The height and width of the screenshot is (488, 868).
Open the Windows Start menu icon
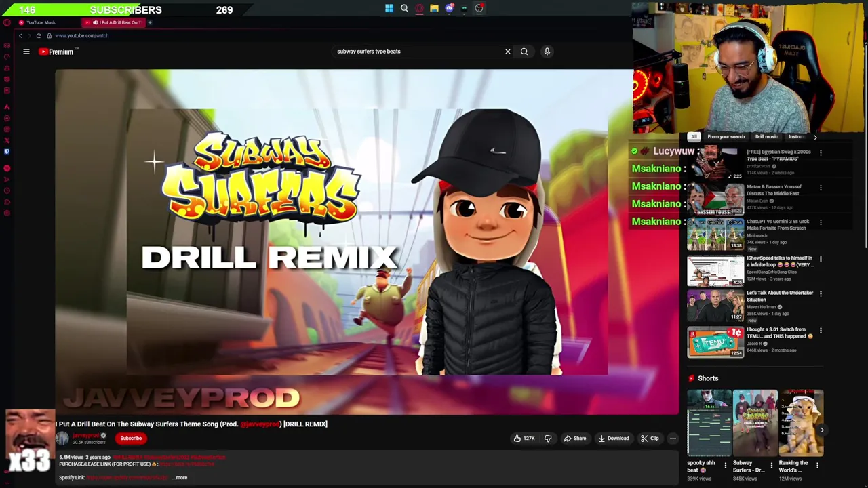pyautogui.click(x=389, y=8)
